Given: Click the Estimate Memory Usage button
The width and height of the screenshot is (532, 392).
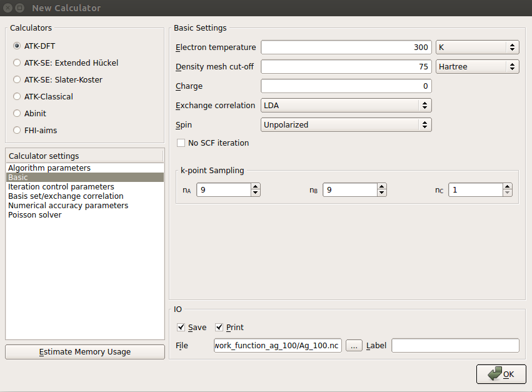Looking at the screenshot, I should pyautogui.click(x=85, y=352).
